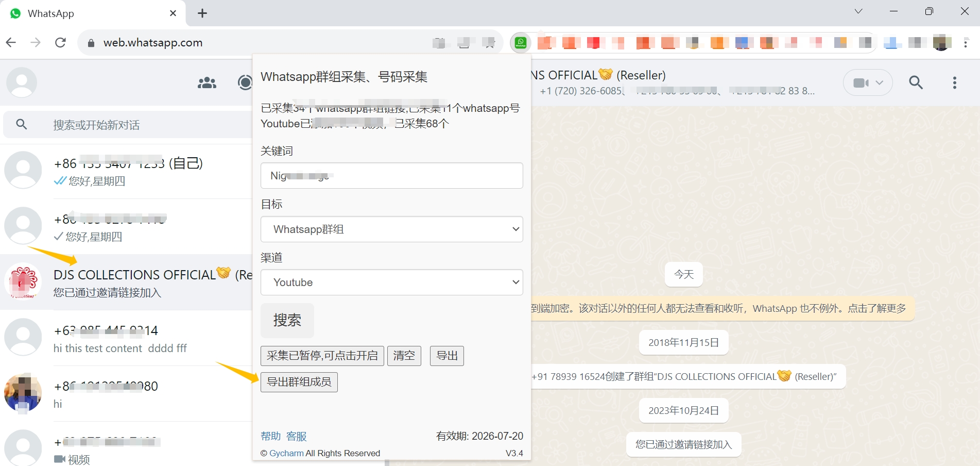Click 采集已暂停,可点击开启 button
The image size is (980, 466).
(x=322, y=356)
